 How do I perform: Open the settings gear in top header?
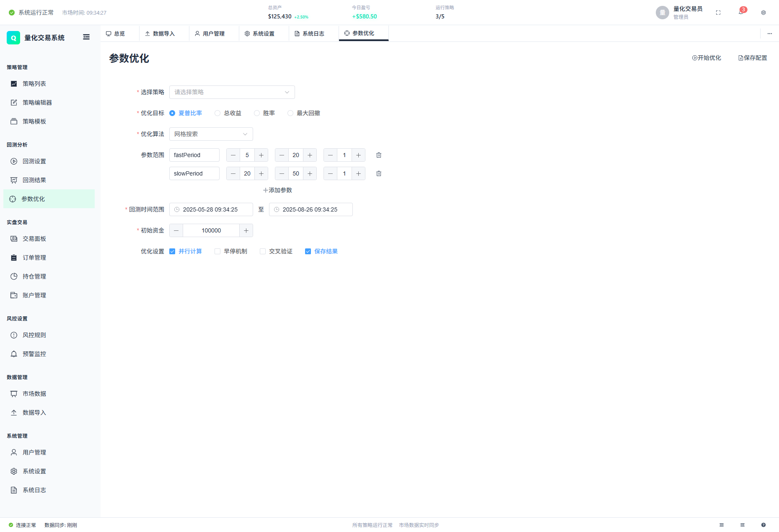click(x=763, y=13)
